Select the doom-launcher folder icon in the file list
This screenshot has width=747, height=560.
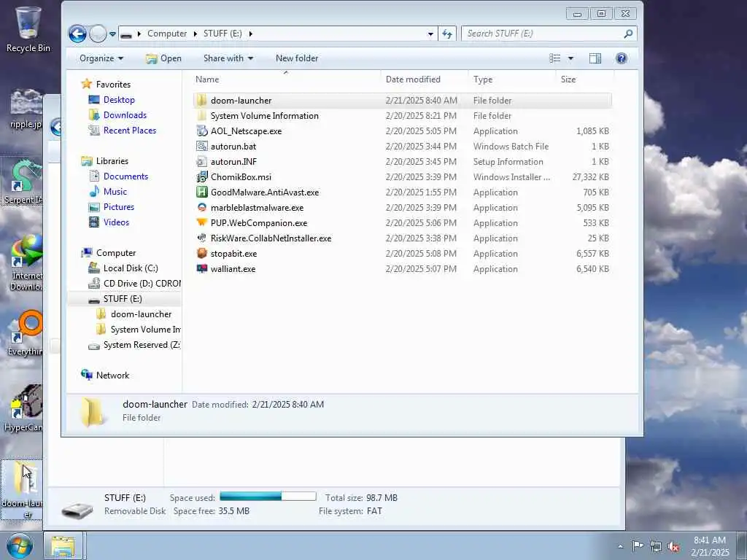tap(201, 101)
